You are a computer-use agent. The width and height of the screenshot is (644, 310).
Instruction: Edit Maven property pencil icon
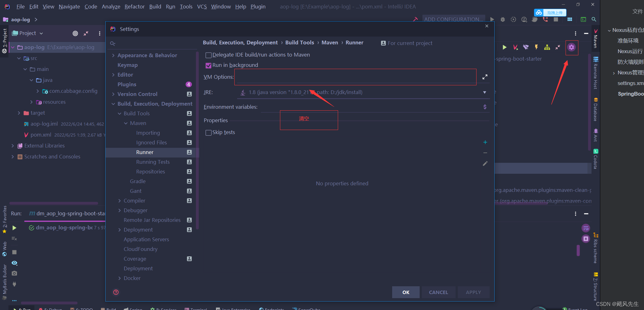coord(485,163)
